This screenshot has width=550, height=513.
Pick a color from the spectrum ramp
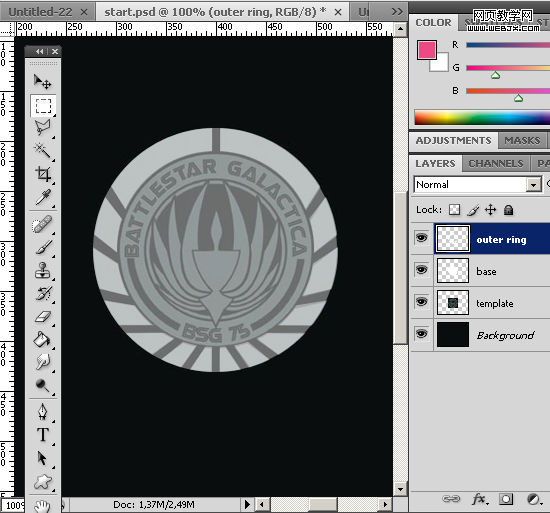click(482, 117)
